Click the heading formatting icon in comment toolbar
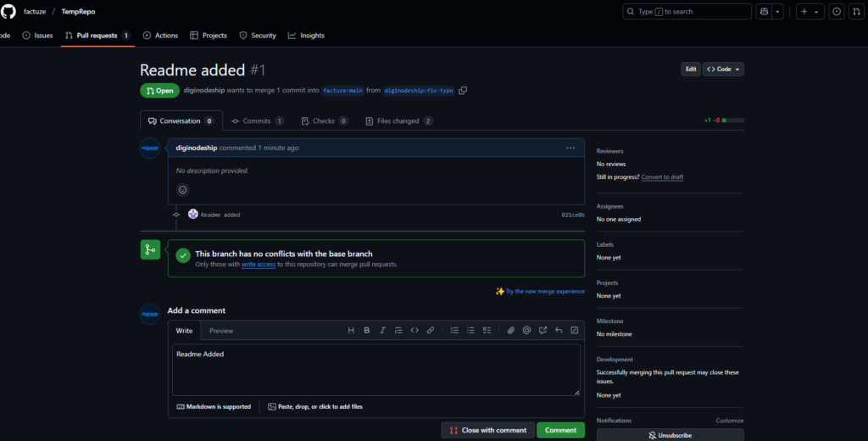868x441 pixels. [351, 330]
